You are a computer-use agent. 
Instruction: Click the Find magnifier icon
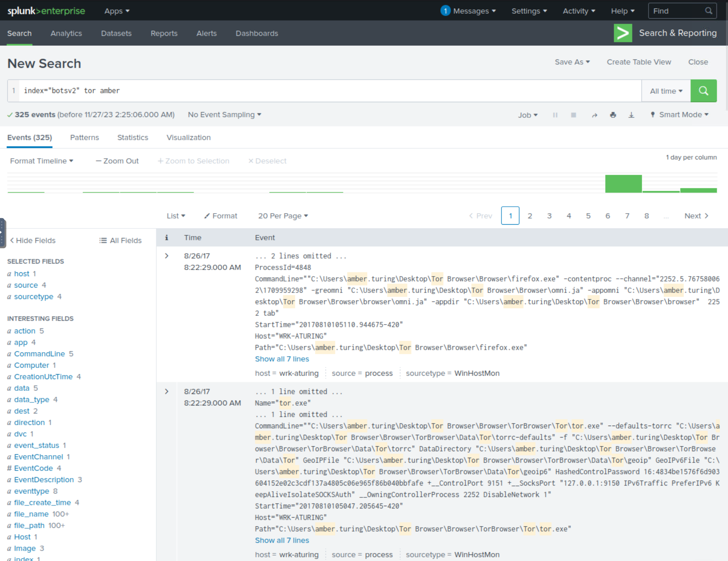(709, 11)
